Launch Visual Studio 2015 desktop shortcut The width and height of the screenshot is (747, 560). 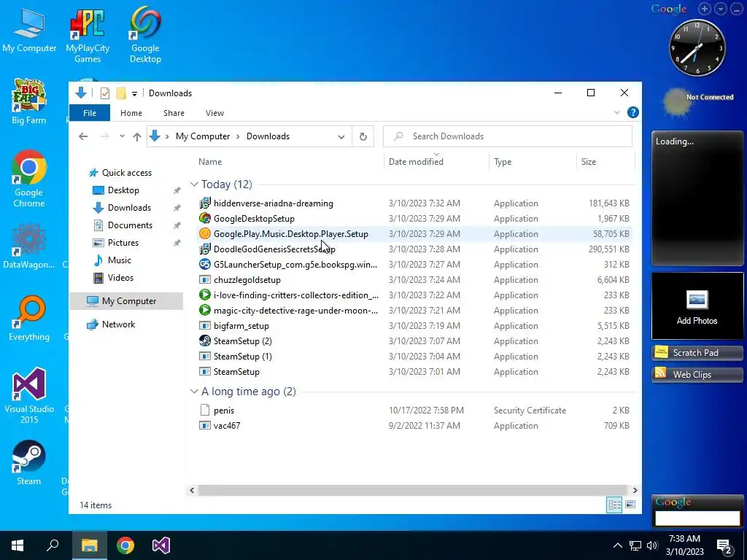[x=29, y=395]
